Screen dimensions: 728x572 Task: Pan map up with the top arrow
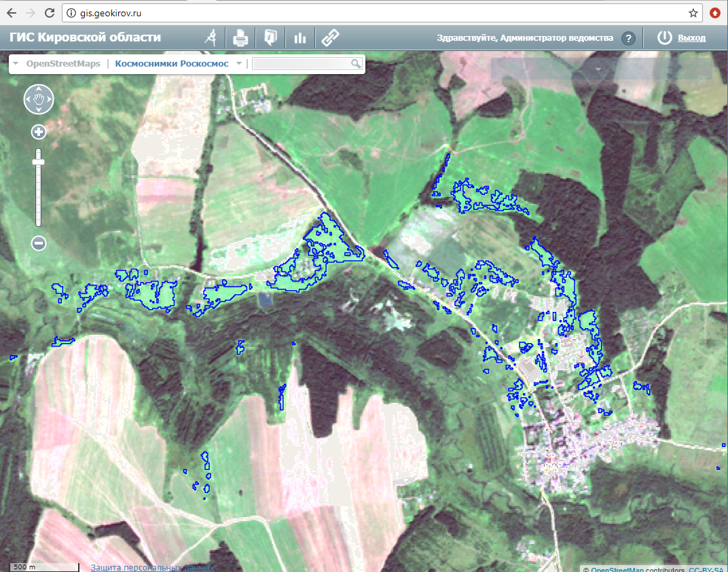tap(39, 89)
